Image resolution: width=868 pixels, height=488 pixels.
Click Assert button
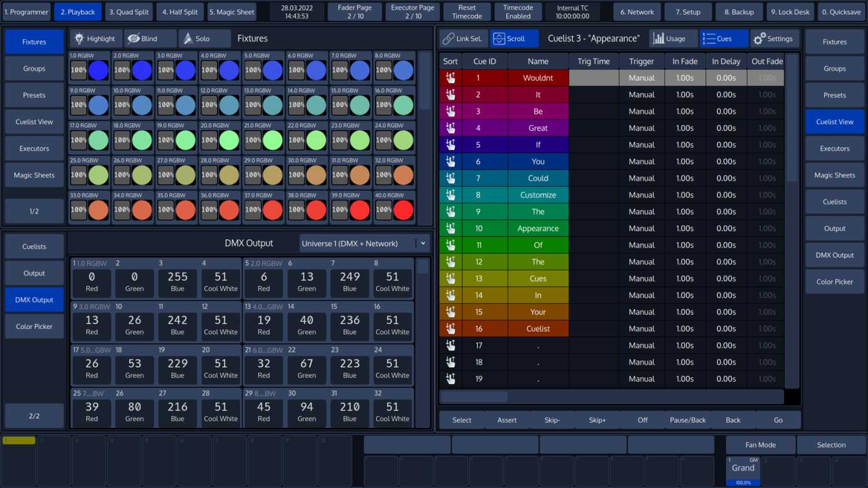pos(507,420)
